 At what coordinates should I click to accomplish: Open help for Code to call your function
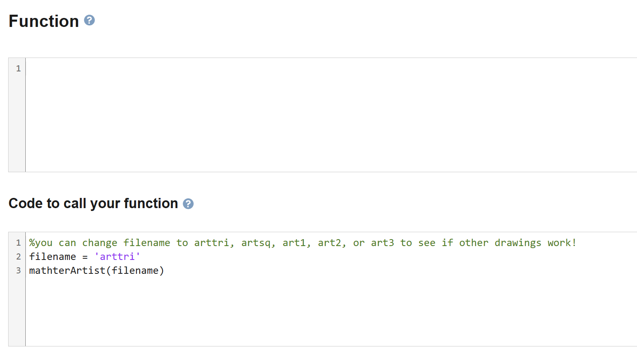point(188,203)
